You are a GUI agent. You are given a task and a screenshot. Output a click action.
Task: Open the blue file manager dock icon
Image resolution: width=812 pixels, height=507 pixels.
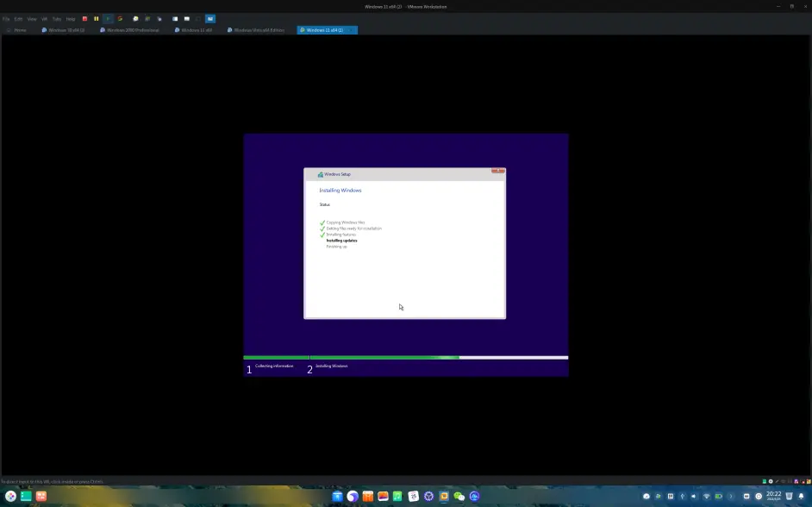tap(337, 496)
